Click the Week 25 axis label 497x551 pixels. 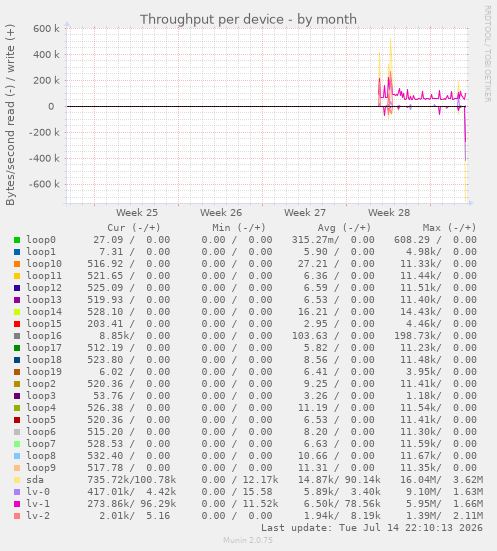point(137,213)
